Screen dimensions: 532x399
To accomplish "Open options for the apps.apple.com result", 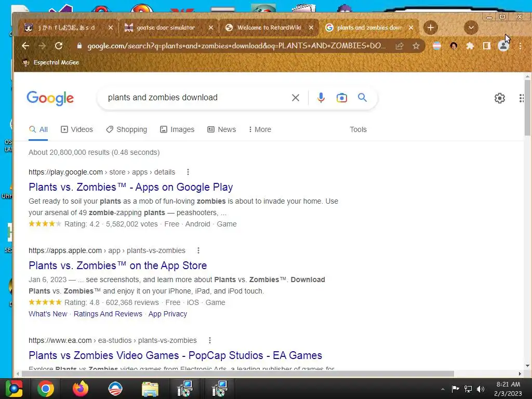I will coord(198,250).
